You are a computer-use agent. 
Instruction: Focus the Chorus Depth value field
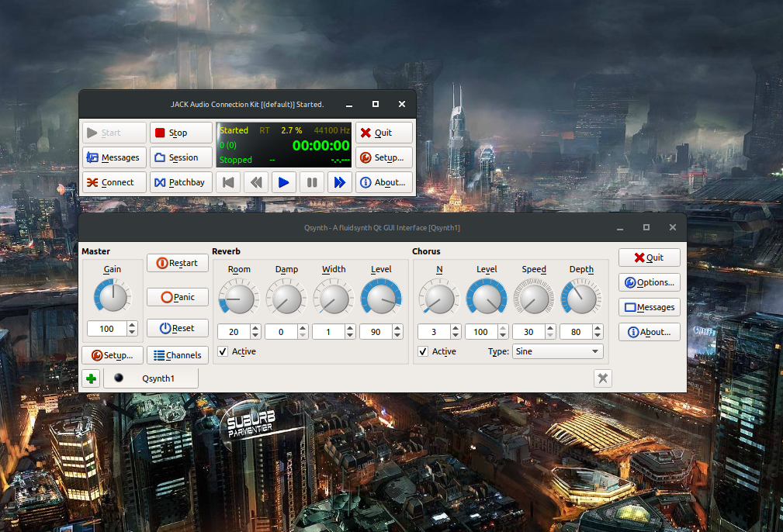576,332
